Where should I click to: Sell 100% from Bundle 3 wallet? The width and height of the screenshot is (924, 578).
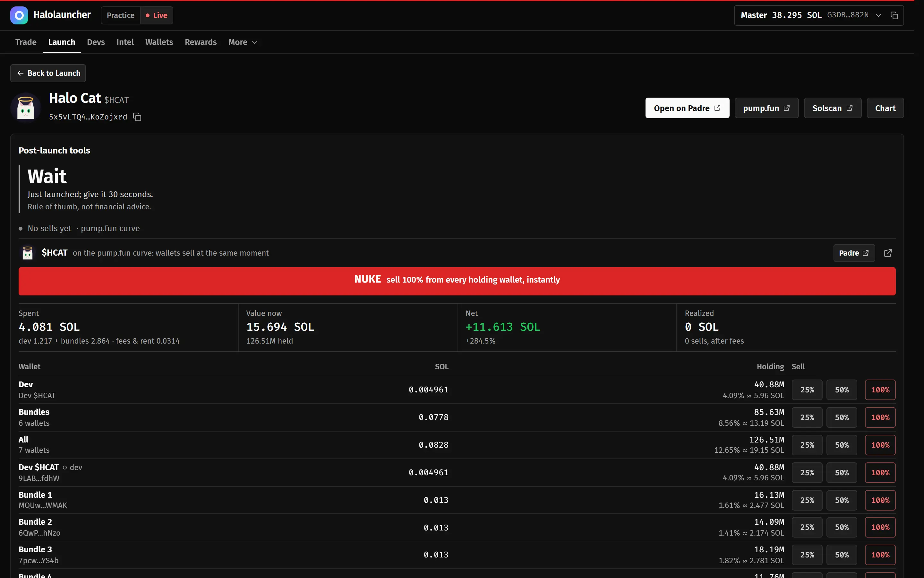(880, 555)
